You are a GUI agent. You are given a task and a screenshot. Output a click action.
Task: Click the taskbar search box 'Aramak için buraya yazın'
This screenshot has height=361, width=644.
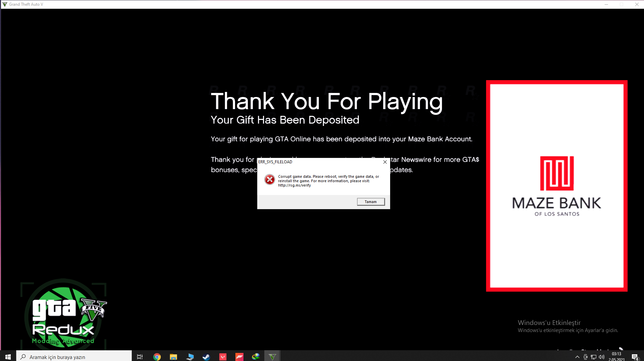[74, 357]
